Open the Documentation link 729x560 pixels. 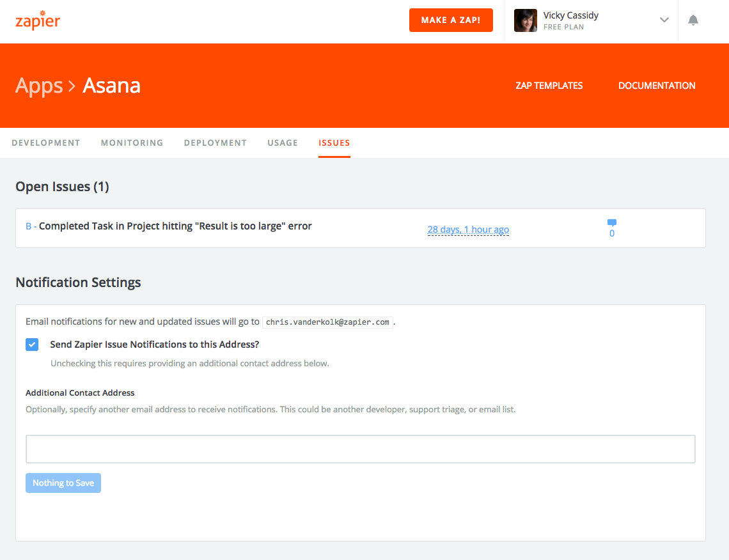657,86
